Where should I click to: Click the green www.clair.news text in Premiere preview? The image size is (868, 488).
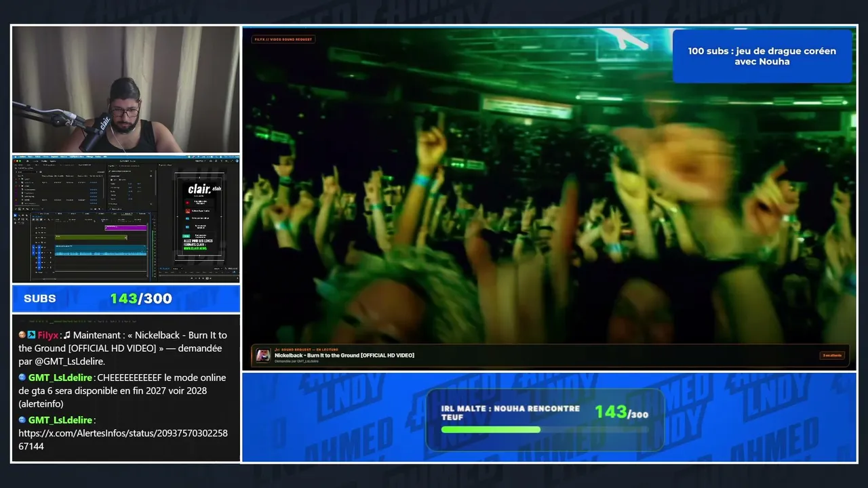[195, 249]
